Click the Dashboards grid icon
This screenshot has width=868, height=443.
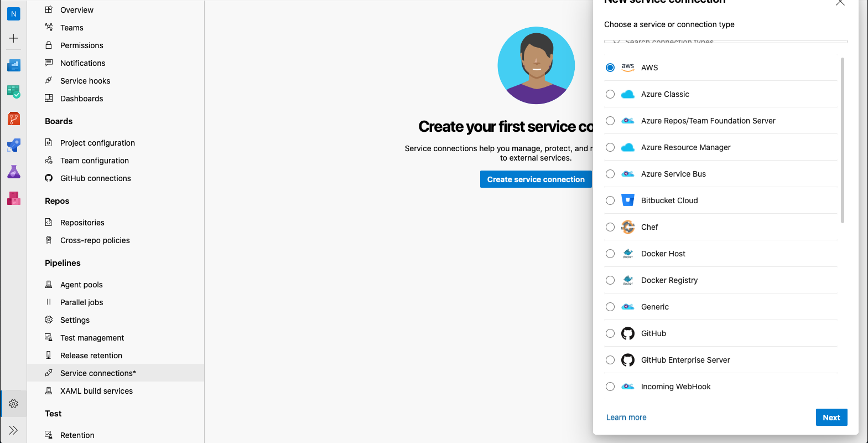pyautogui.click(x=49, y=98)
